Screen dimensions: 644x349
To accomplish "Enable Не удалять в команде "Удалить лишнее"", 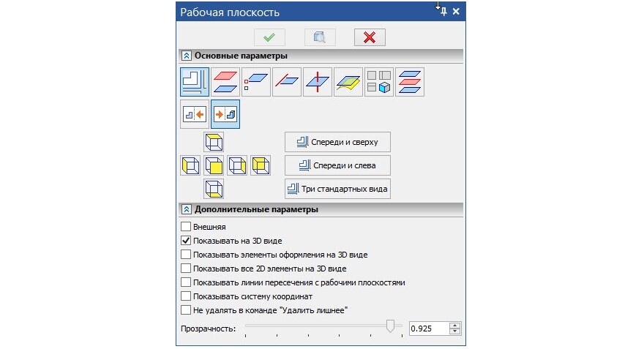I will click(186, 310).
